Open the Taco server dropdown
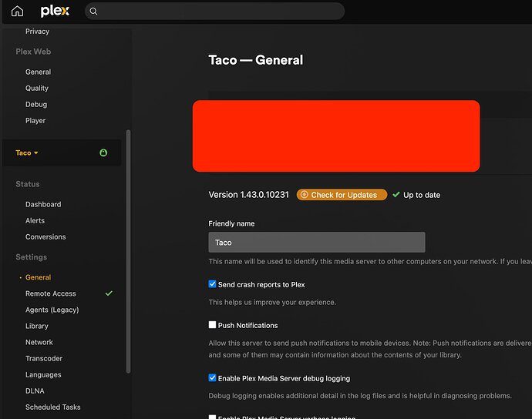Image resolution: width=532 pixels, height=419 pixels. tap(27, 153)
